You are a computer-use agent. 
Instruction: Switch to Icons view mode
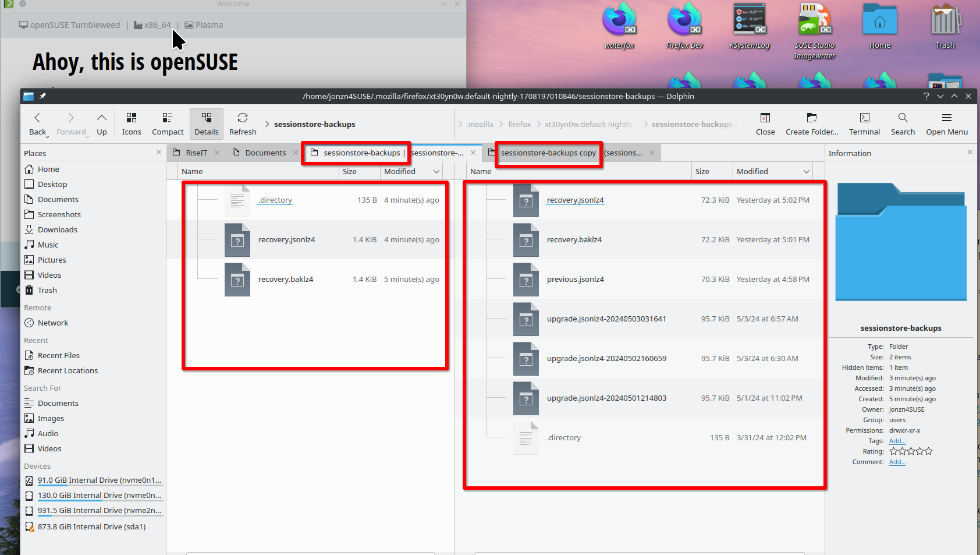coord(132,124)
